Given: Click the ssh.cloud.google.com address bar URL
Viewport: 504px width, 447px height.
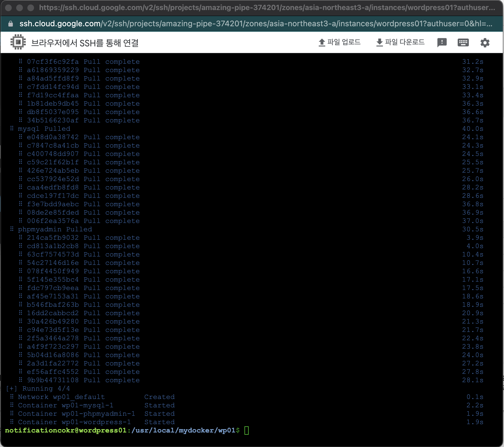Looking at the screenshot, I should 256,24.
